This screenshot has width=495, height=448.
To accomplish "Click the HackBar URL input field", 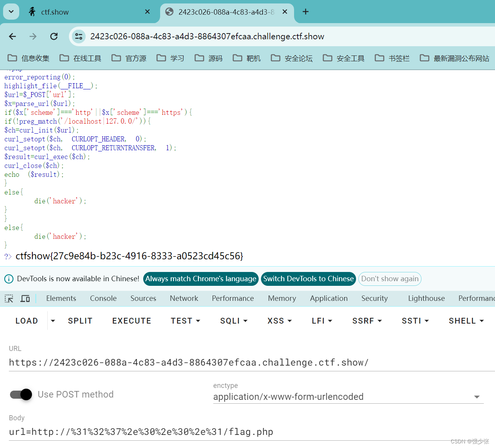I will pos(252,362).
